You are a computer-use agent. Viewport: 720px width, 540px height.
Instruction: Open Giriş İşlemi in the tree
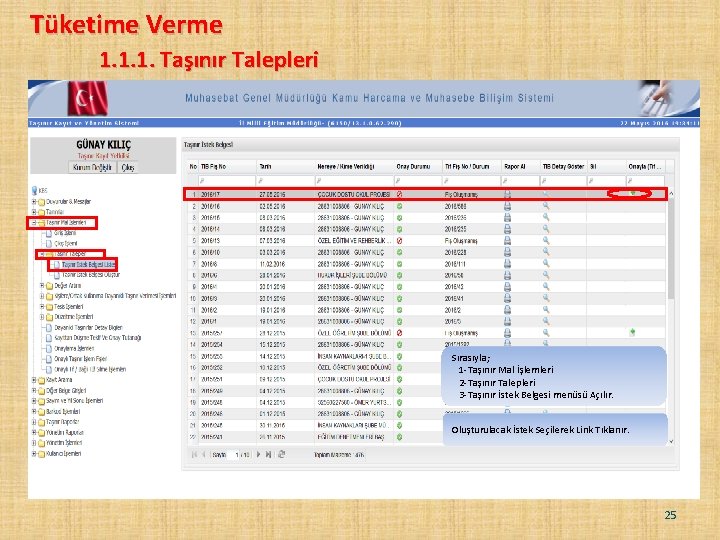pyautogui.click(x=65, y=233)
